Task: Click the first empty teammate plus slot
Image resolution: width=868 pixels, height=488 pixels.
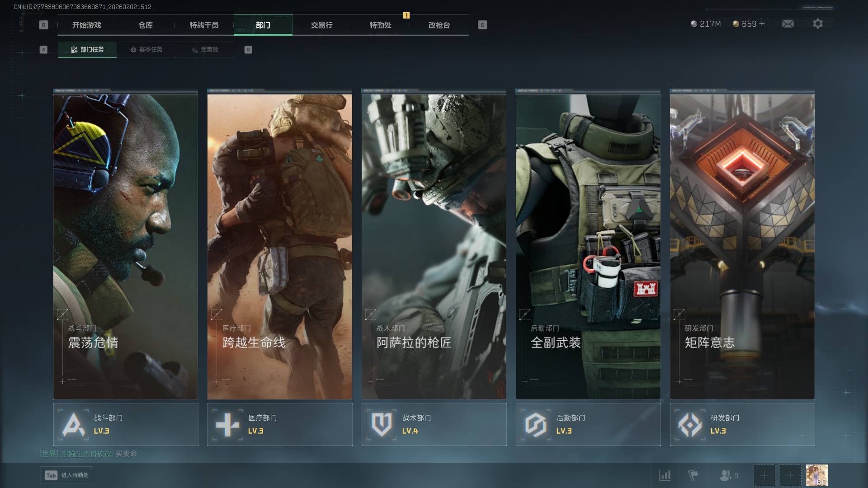Action: click(764, 475)
